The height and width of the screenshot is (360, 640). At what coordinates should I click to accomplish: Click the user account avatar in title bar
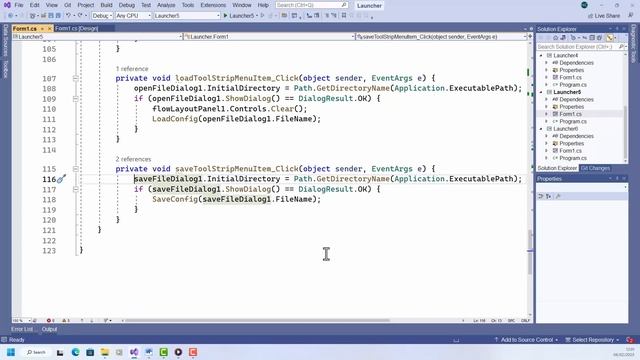pos(584,5)
